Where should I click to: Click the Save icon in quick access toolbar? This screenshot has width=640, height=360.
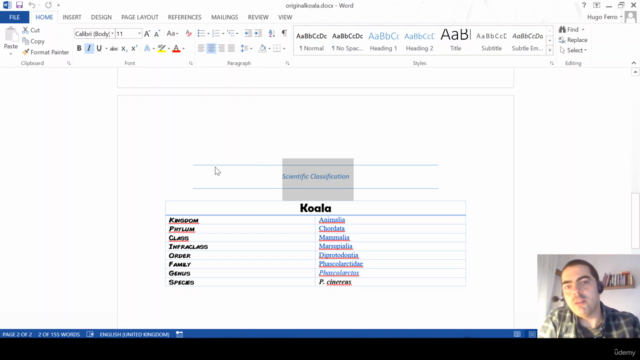tap(19, 5)
